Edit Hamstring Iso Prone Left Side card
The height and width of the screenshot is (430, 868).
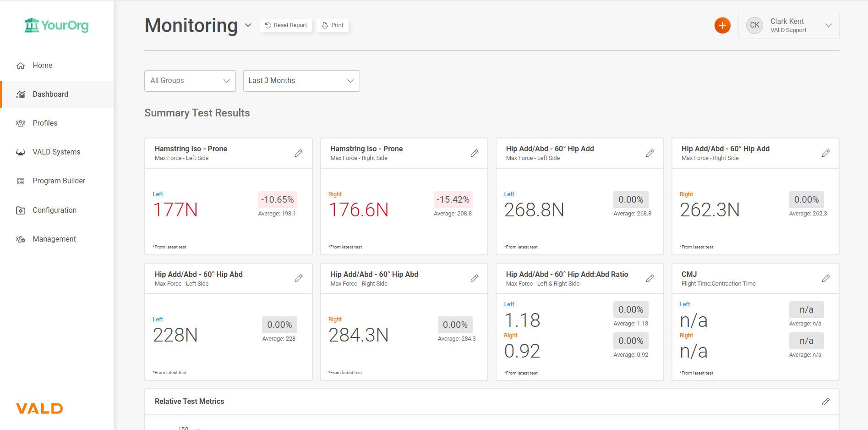[299, 153]
